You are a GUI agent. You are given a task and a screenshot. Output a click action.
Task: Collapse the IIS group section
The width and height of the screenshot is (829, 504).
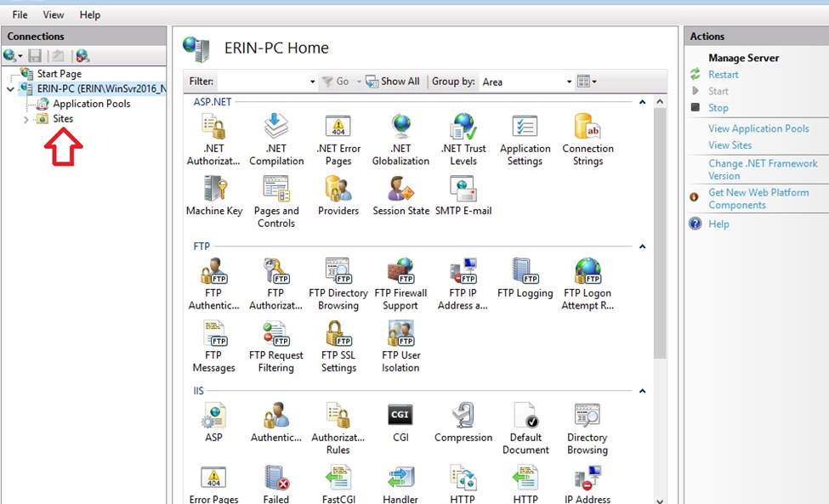pos(643,391)
